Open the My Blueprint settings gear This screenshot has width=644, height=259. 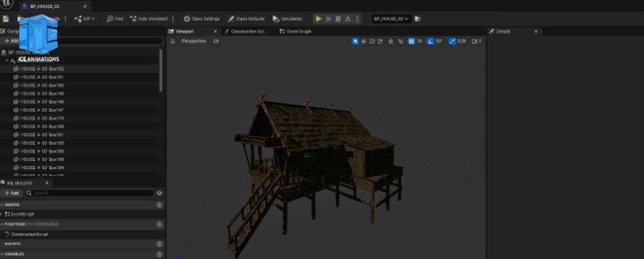coord(159,193)
